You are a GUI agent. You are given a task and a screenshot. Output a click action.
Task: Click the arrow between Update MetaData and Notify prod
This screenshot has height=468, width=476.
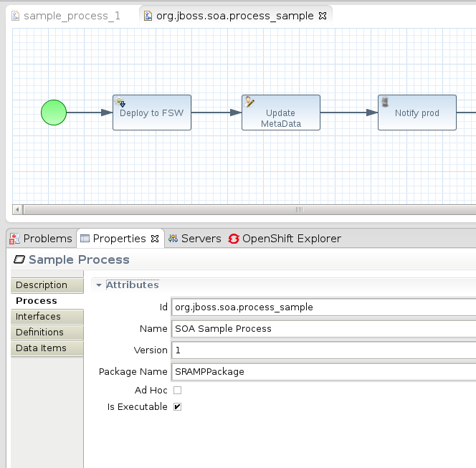(x=349, y=113)
